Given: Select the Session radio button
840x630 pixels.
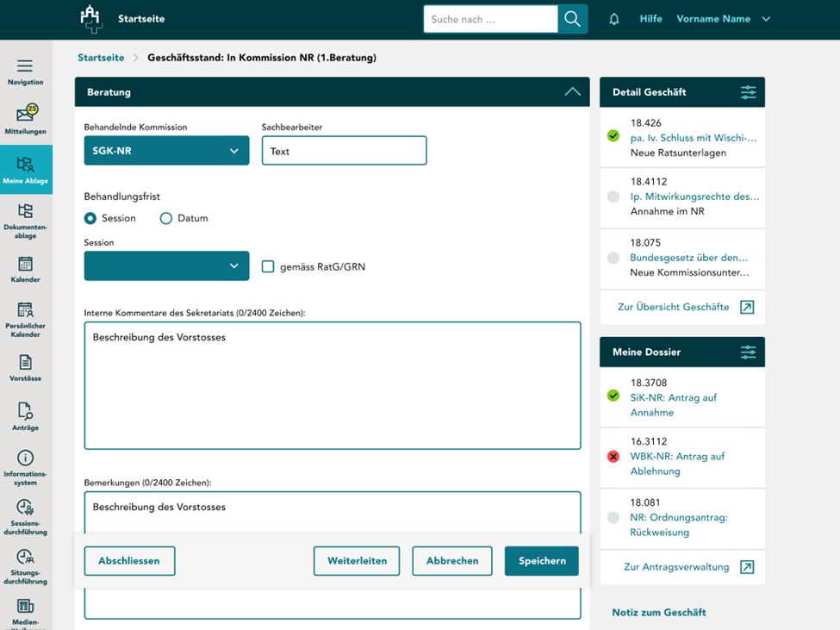Looking at the screenshot, I should [x=90, y=218].
